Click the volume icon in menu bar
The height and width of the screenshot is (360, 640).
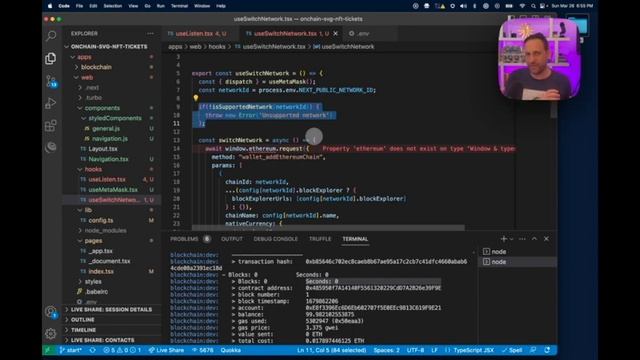[463, 6]
